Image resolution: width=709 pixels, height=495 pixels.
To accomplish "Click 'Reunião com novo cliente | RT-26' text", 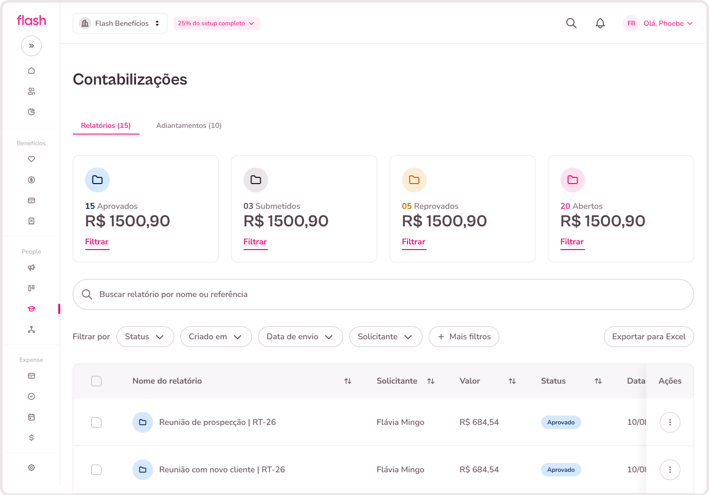I will [x=222, y=470].
